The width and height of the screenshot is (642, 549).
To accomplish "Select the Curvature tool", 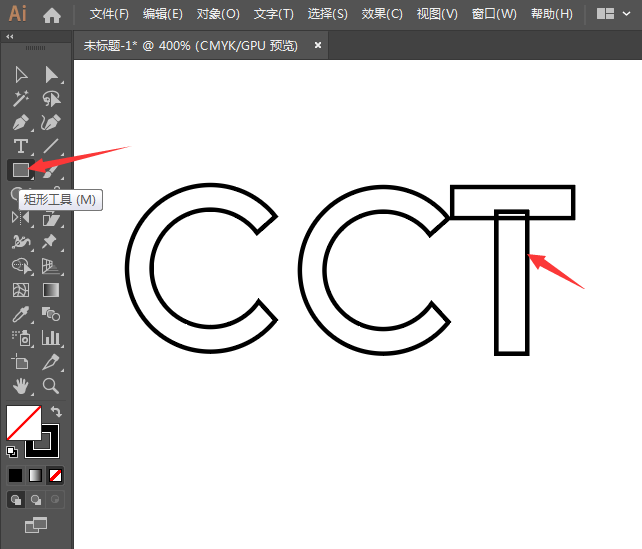I will [51, 122].
